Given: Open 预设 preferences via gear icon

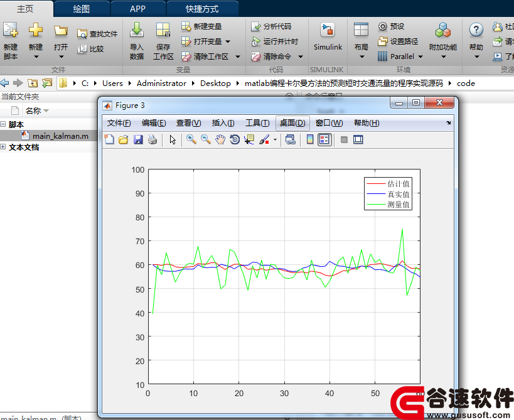Looking at the screenshot, I should point(382,26).
